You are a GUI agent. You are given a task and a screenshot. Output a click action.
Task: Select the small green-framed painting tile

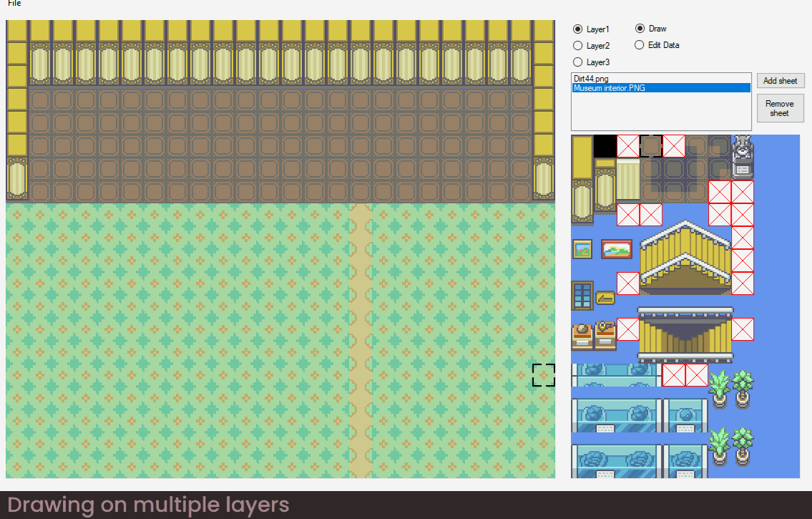[582, 249]
